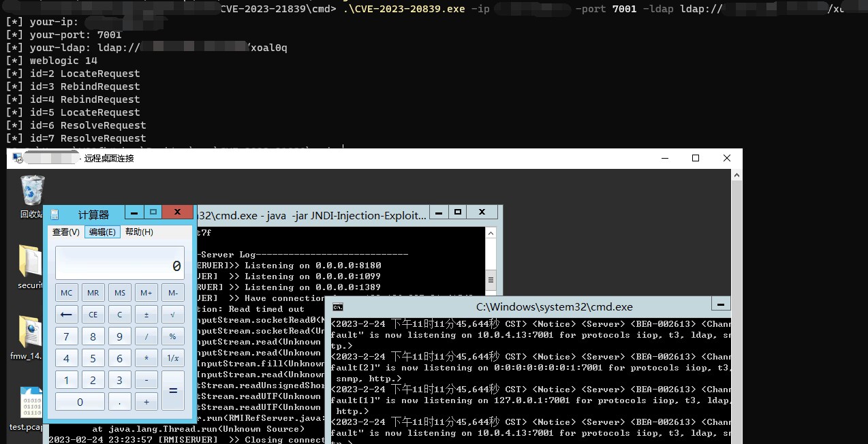Image resolution: width=868 pixels, height=444 pixels.
Task: Open the 编辑(E) menu in calculator
Action: tap(102, 232)
